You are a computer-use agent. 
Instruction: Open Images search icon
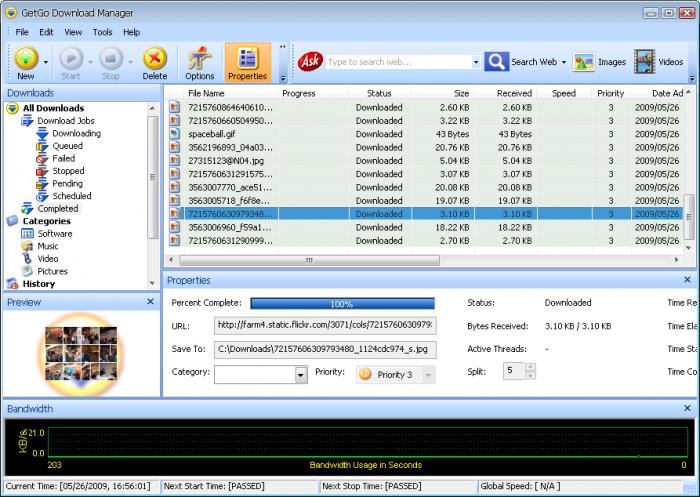coord(584,62)
